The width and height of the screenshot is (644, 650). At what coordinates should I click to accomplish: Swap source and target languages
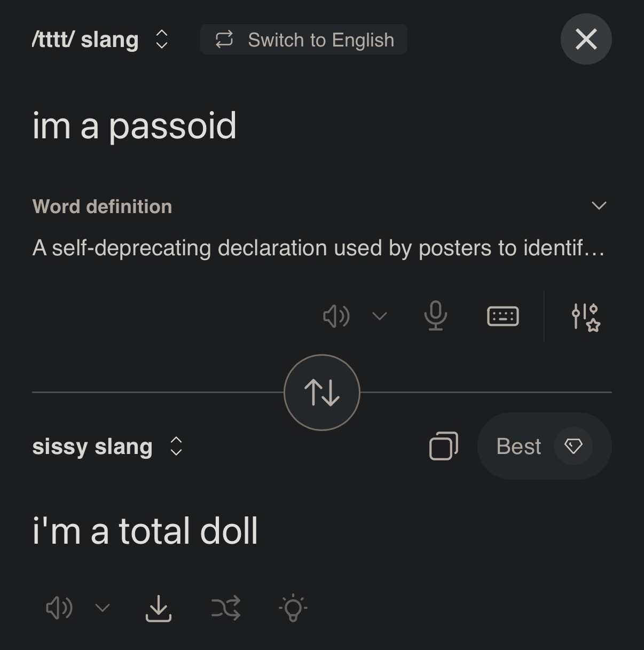tap(322, 393)
